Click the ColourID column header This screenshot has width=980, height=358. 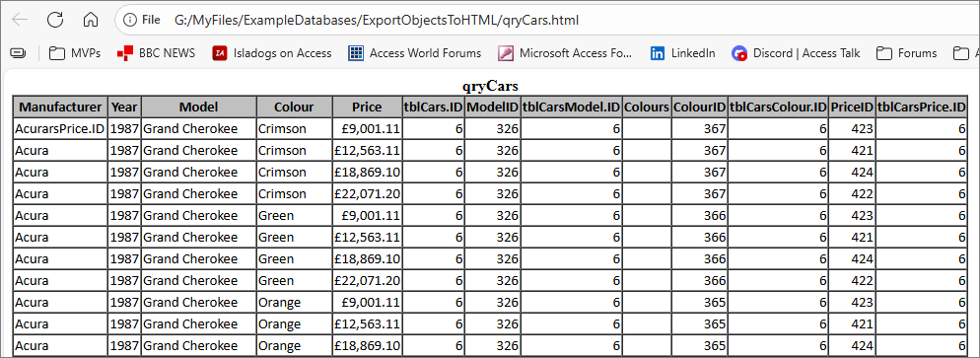[699, 107]
